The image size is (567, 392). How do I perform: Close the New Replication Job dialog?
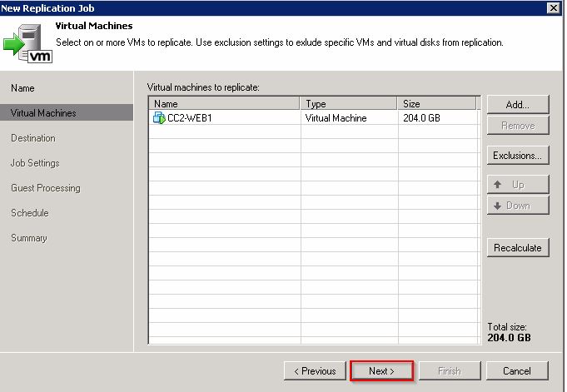[554, 7]
